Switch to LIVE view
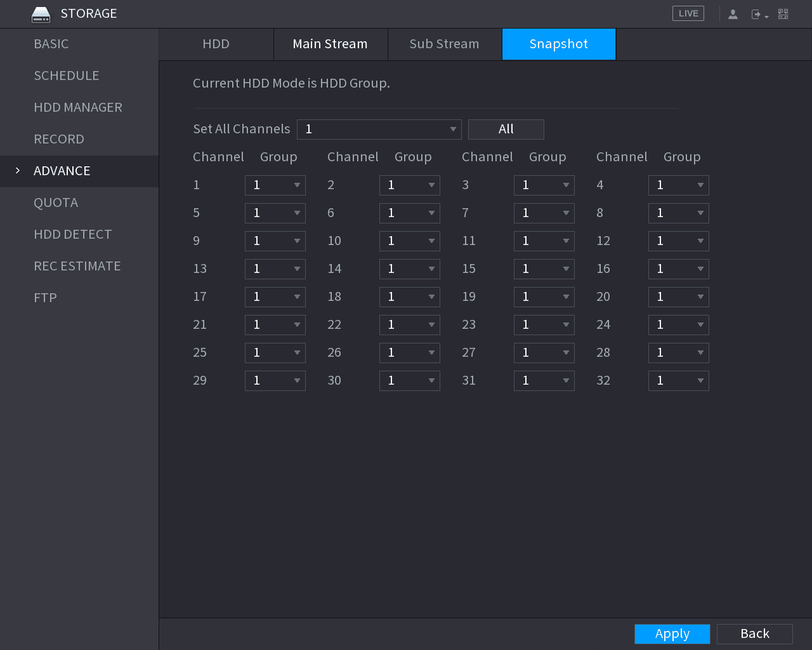The height and width of the screenshot is (650, 812). [x=688, y=13]
